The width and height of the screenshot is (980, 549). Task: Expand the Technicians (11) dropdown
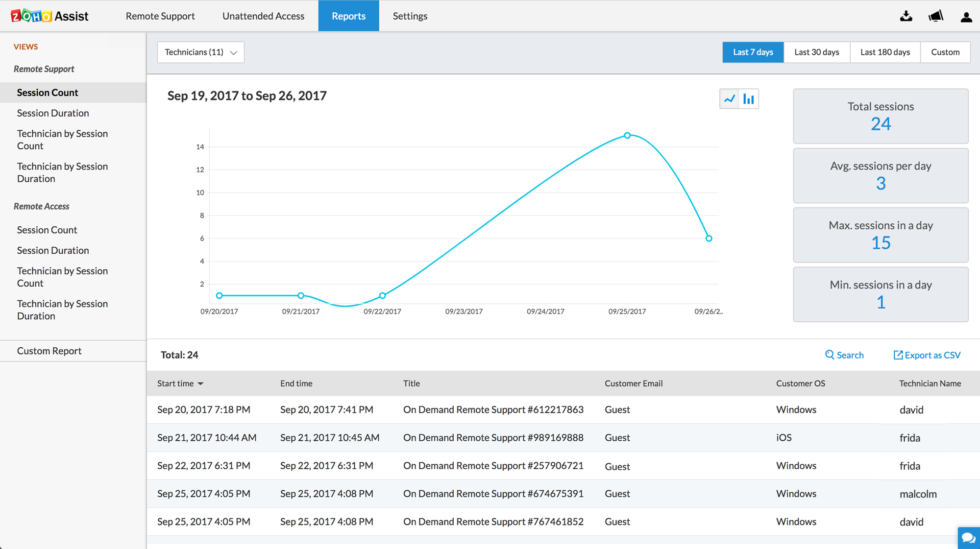click(200, 52)
